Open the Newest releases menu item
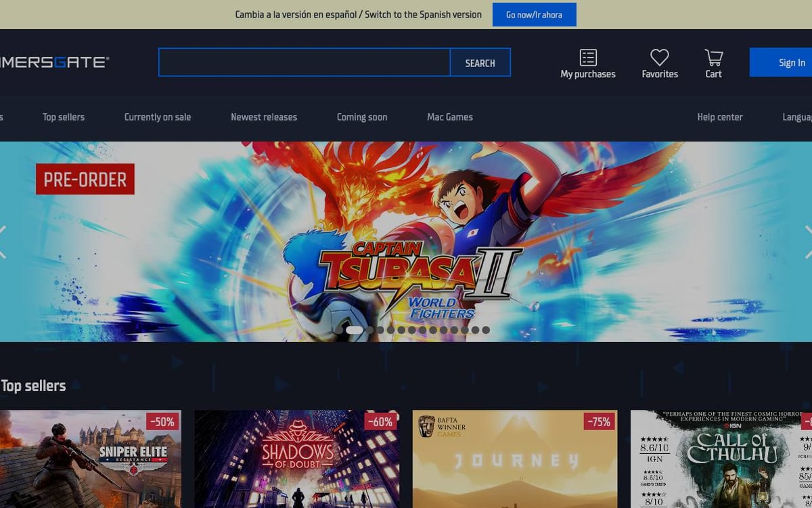 (264, 117)
